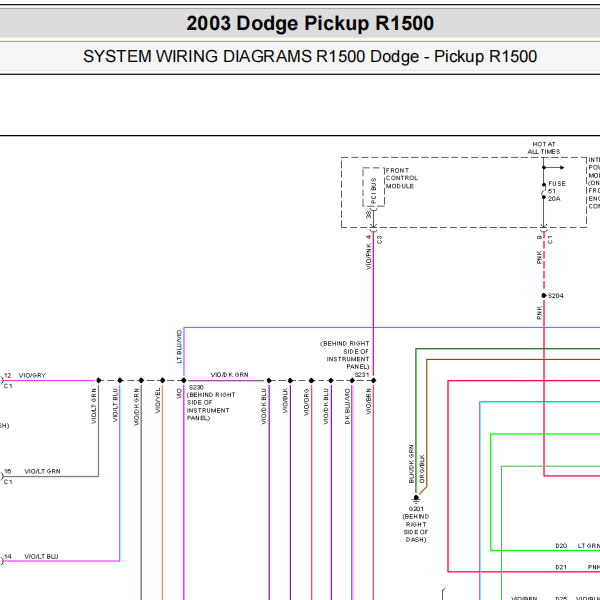Image resolution: width=600 pixels, height=600 pixels.
Task: Click the 'S204' splice label
Action: point(556,296)
